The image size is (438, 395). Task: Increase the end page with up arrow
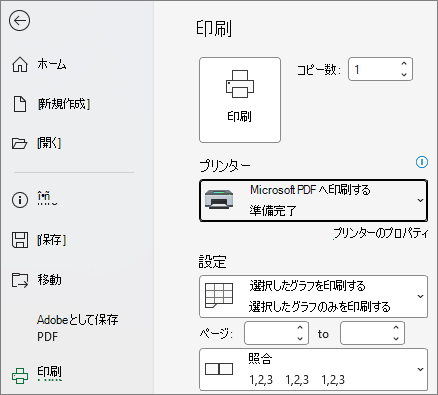(x=396, y=328)
